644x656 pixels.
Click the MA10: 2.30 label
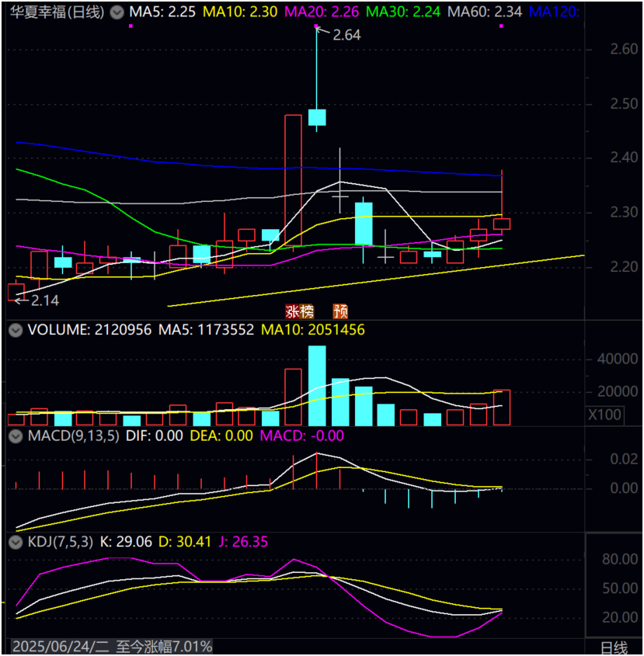240,12
